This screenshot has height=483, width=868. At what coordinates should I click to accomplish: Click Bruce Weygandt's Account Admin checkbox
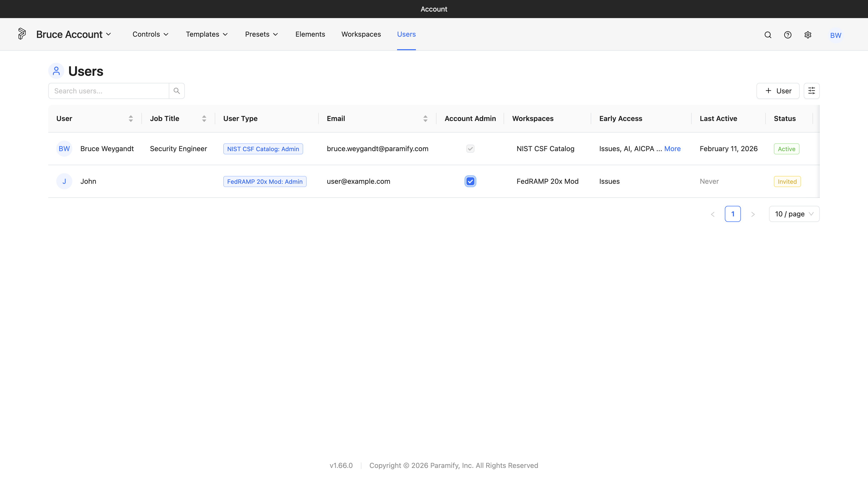click(470, 149)
